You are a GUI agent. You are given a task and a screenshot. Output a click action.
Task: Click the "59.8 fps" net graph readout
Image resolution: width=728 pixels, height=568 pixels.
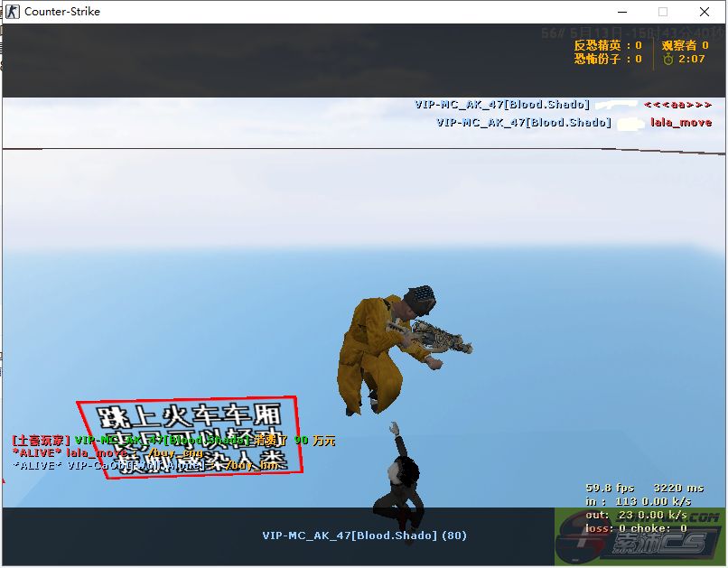610,489
